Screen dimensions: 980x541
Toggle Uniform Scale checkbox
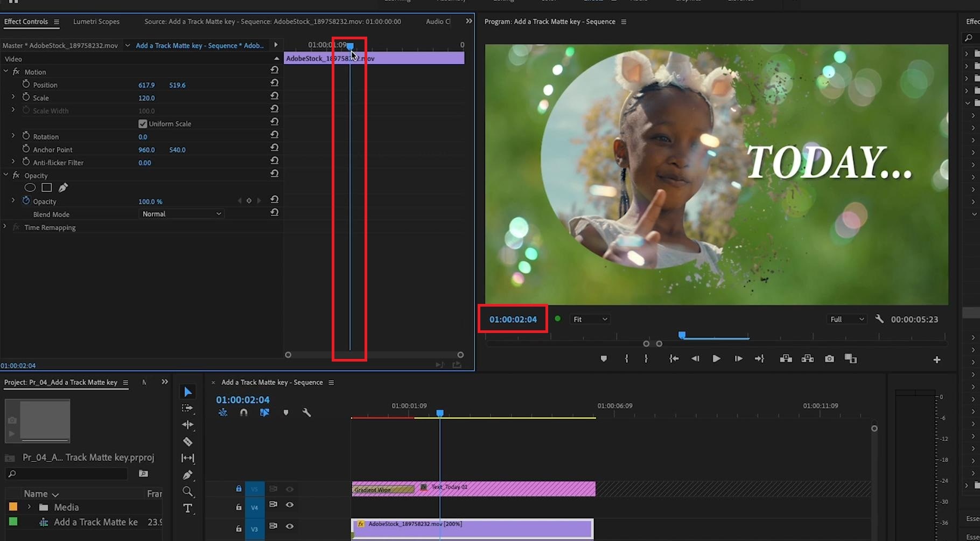point(143,124)
